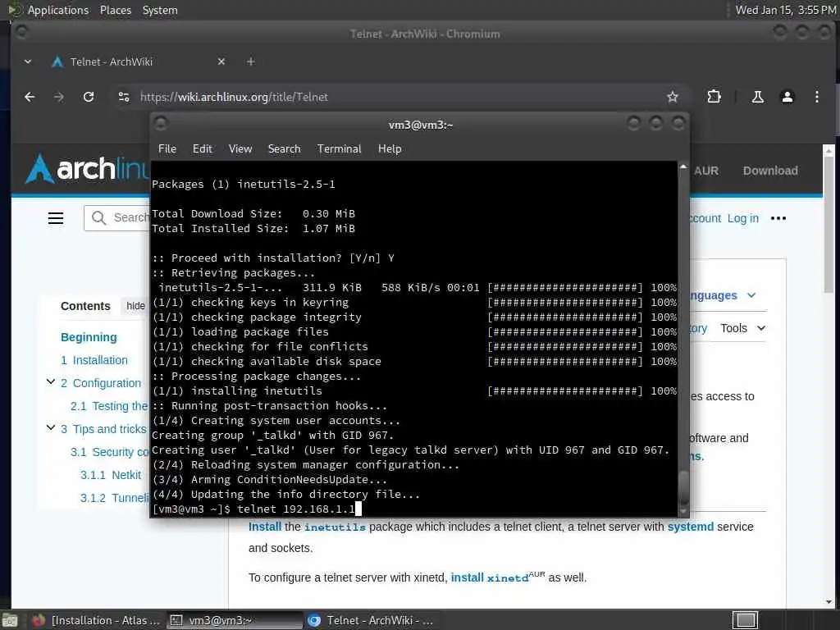Click Firefox icon in bottom taskbar

coord(38,620)
